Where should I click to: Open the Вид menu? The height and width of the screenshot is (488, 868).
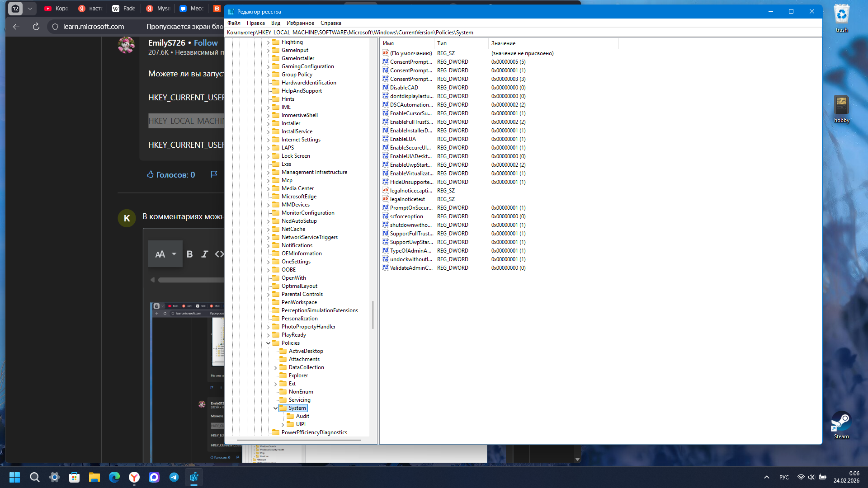[x=276, y=23]
